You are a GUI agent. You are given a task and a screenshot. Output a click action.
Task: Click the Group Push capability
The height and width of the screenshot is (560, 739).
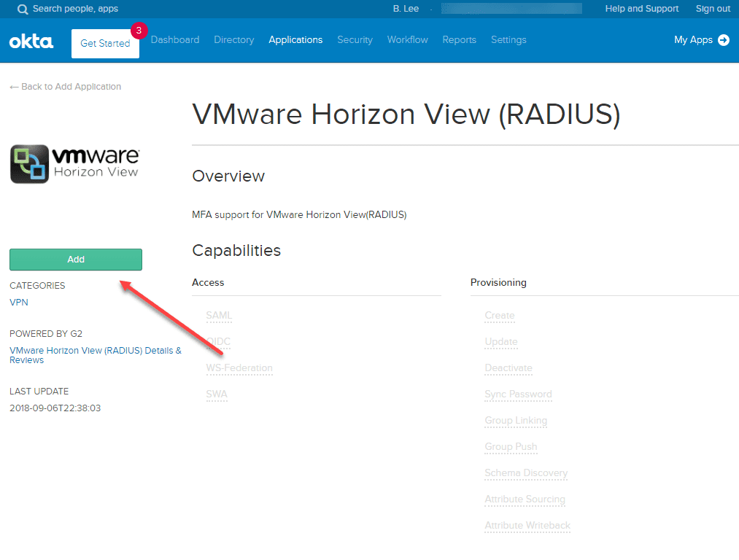(511, 447)
